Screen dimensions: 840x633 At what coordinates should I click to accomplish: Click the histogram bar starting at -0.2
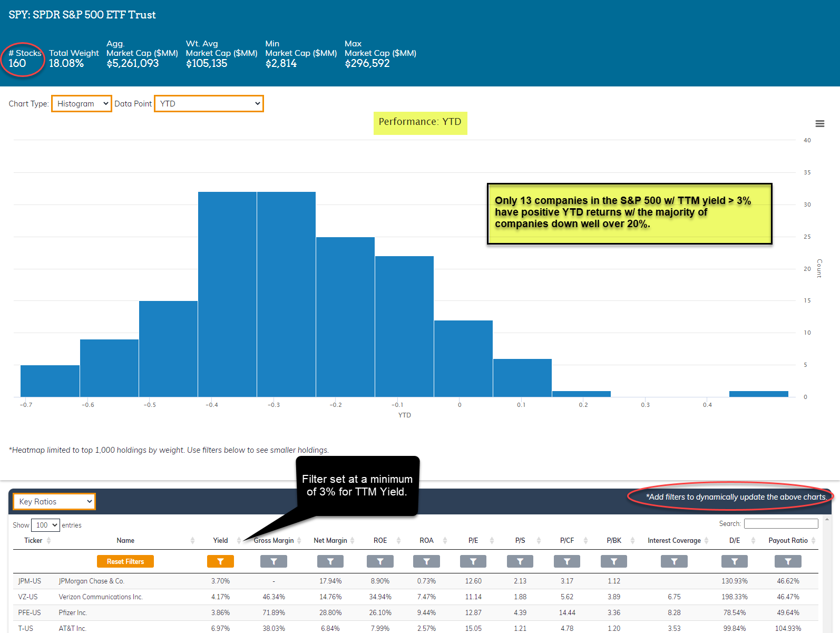click(x=345, y=317)
